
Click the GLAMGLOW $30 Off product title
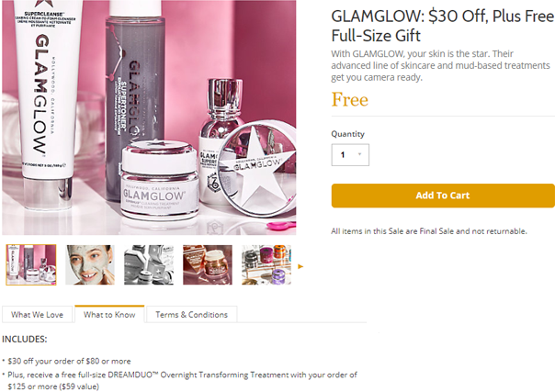(443, 26)
